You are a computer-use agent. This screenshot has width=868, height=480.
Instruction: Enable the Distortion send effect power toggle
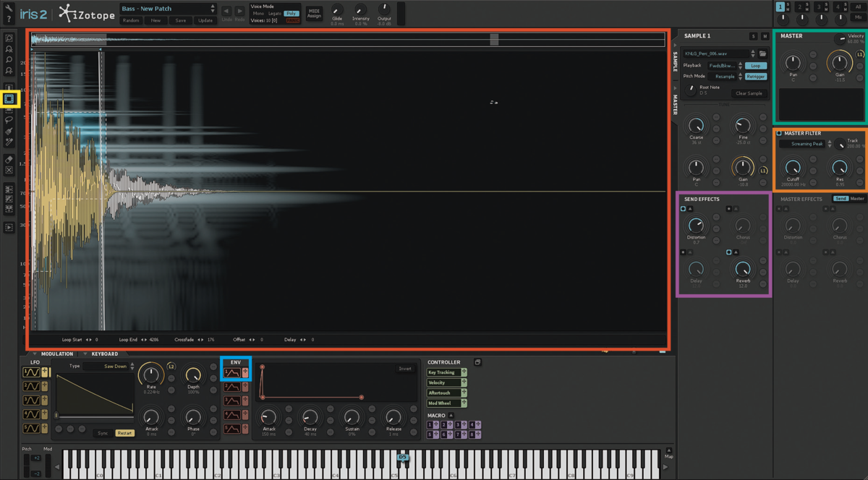point(684,208)
